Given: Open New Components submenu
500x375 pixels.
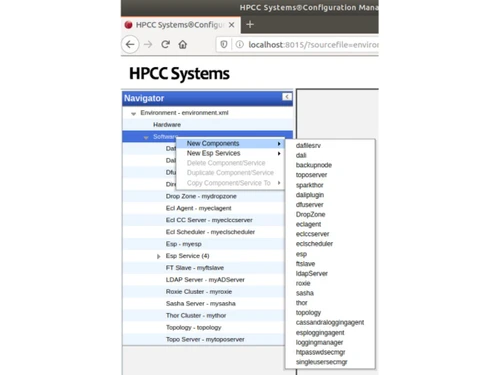Looking at the screenshot, I should point(230,143).
